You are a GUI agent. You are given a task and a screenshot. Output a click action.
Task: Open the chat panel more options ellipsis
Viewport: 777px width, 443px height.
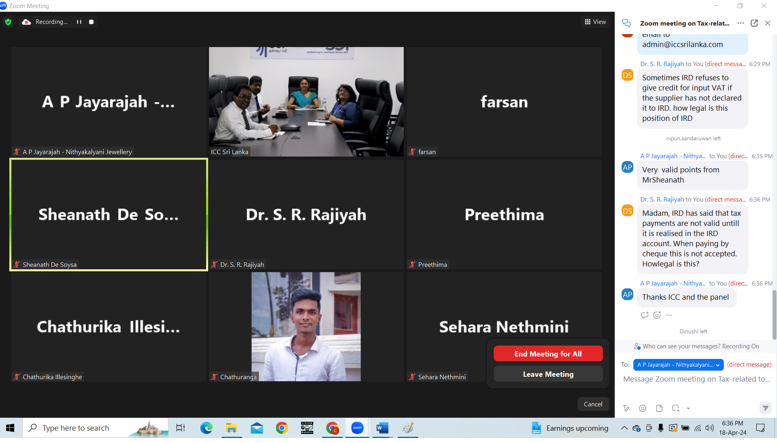tap(740, 23)
